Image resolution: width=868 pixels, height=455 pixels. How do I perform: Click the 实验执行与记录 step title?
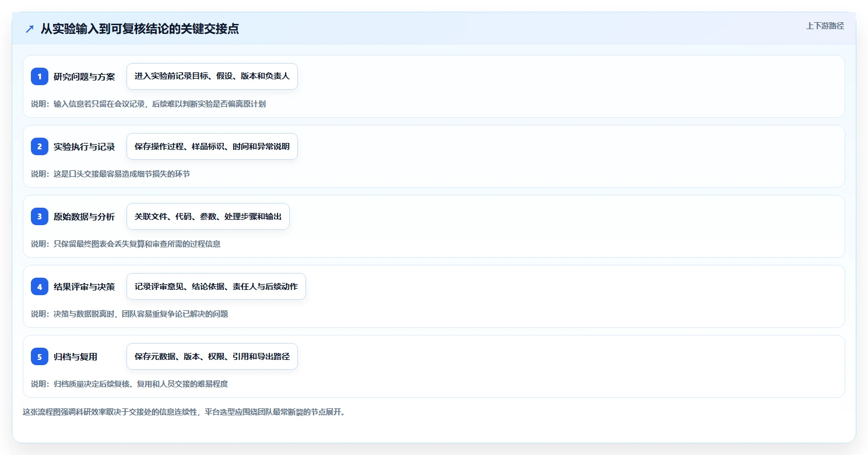(85, 146)
